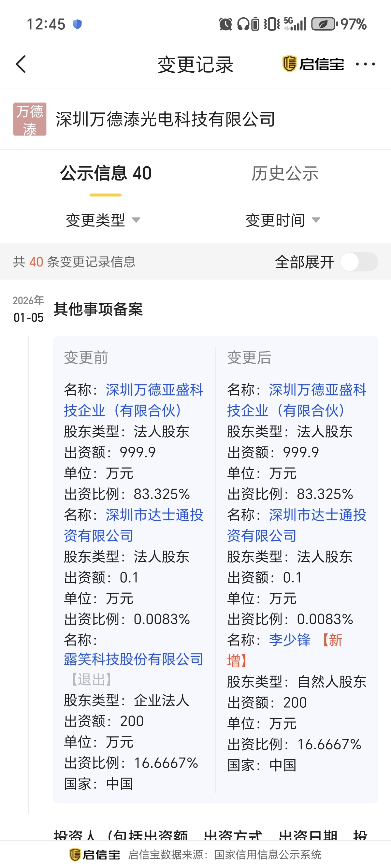The width and height of the screenshot is (391, 868).
Task: Open 深圳市达士通投资有限公司 link under 变更后
Action: [297, 525]
